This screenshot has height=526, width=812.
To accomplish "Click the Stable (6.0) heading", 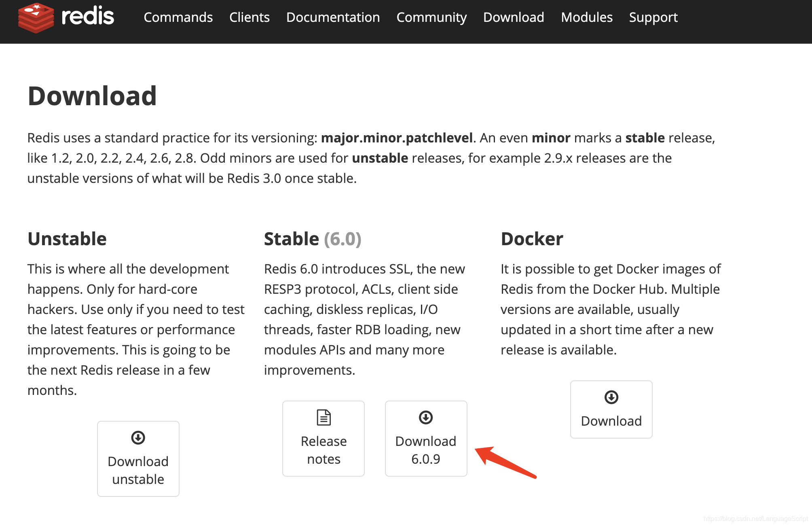I will (x=312, y=239).
